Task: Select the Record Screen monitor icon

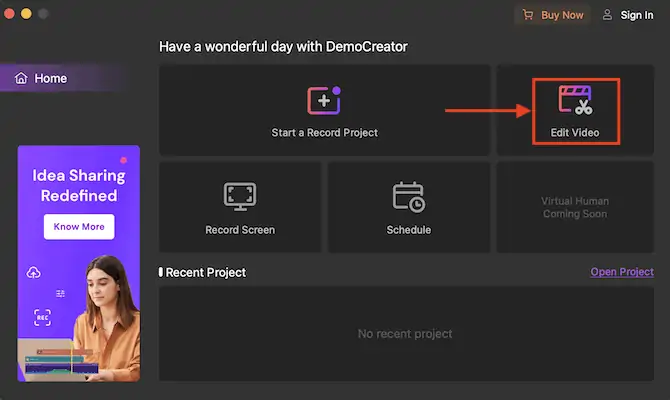Action: (x=240, y=196)
